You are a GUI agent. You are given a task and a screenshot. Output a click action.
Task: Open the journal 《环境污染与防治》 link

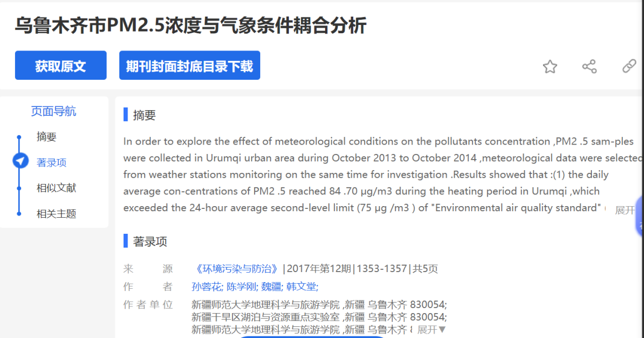(x=236, y=269)
